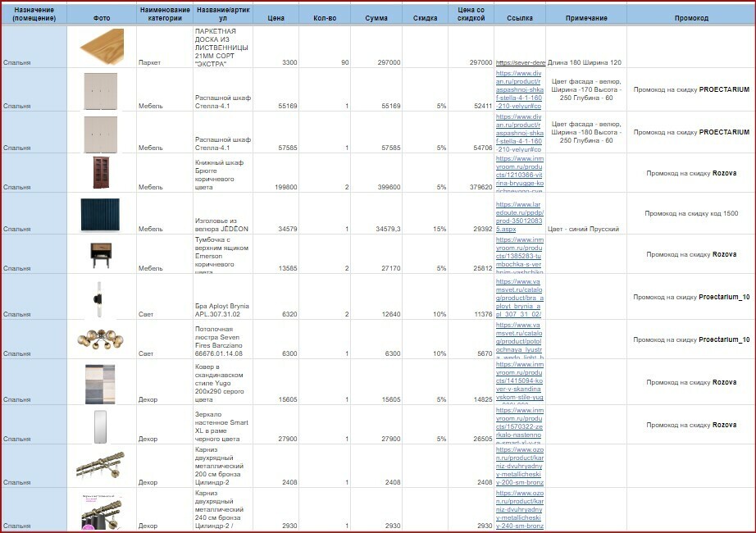The image size is (756, 533).
Task: Select cell with price 3300
Action: [276, 46]
